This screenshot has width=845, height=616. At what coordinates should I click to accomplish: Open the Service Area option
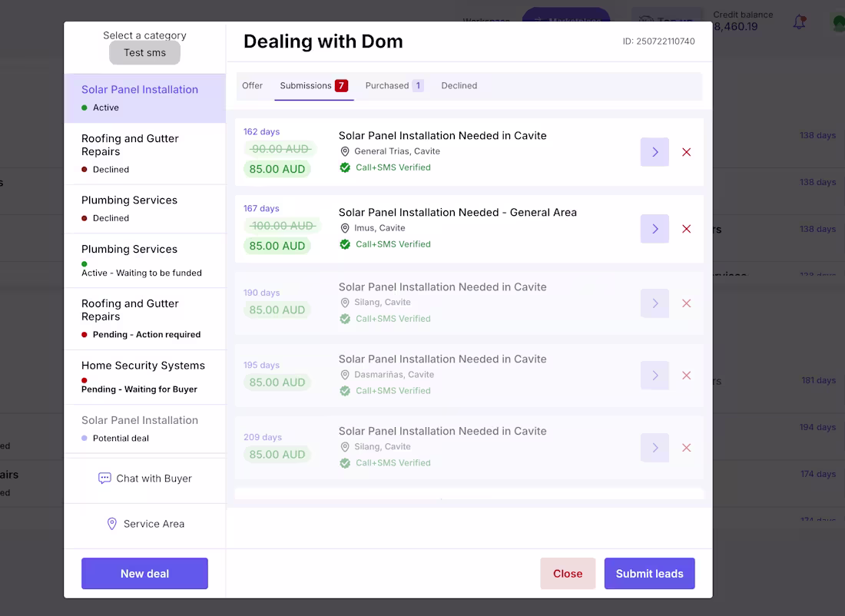point(144,524)
